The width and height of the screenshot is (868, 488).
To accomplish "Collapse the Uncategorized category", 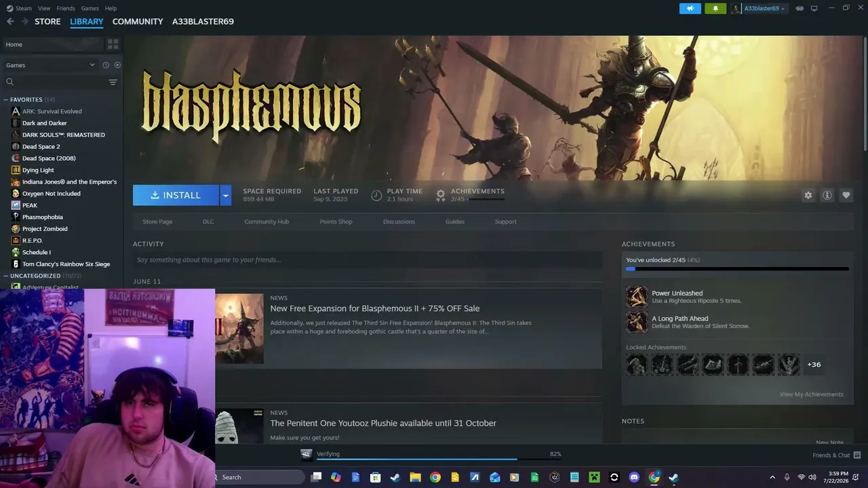I will tap(6, 276).
